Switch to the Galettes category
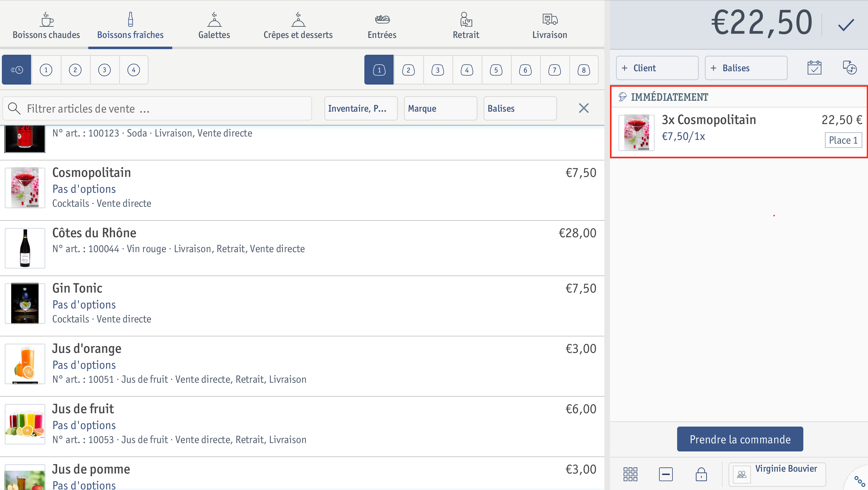868x490 pixels. 214,25
